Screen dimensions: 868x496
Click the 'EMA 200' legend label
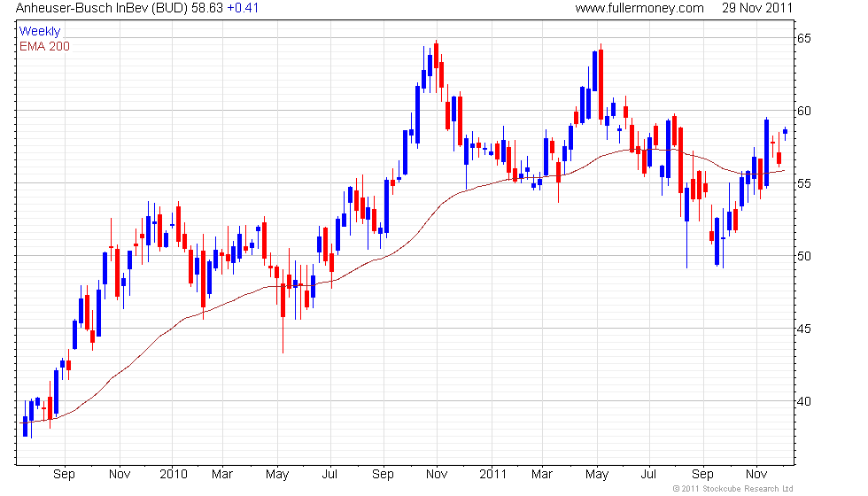click(44, 46)
